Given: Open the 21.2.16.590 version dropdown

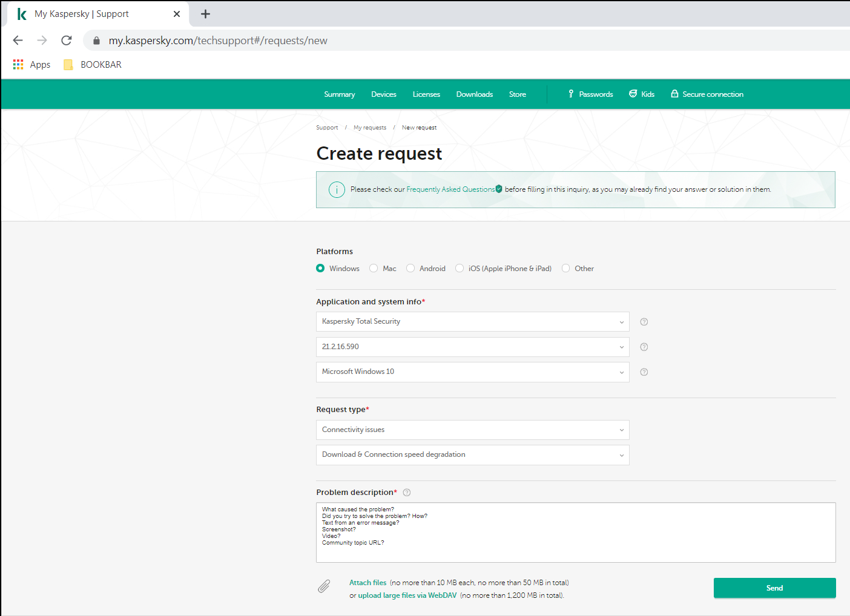Looking at the screenshot, I should pyautogui.click(x=473, y=347).
